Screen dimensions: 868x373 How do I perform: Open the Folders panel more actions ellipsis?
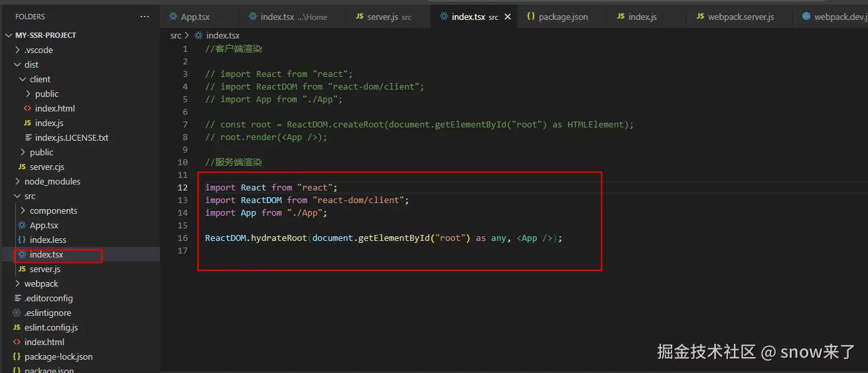(145, 17)
